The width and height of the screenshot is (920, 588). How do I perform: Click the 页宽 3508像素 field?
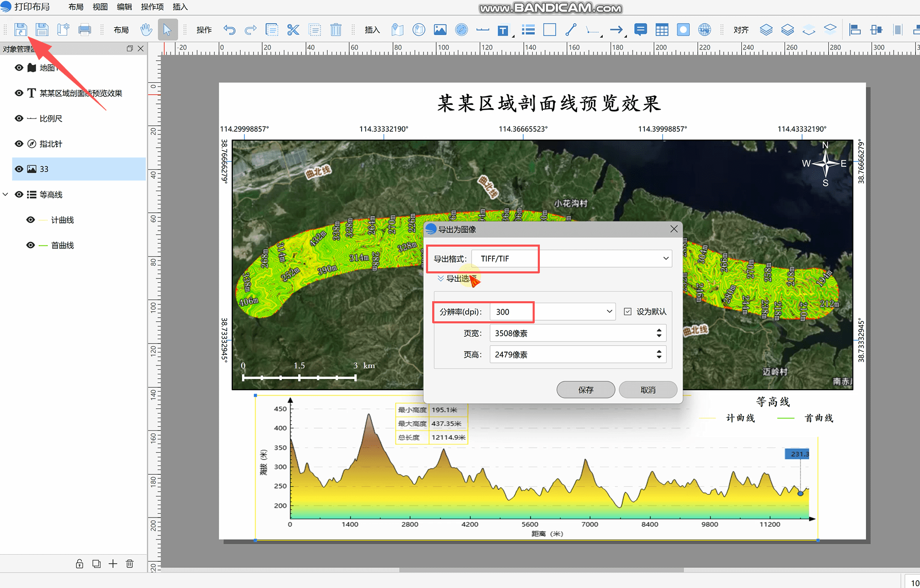[x=578, y=333]
